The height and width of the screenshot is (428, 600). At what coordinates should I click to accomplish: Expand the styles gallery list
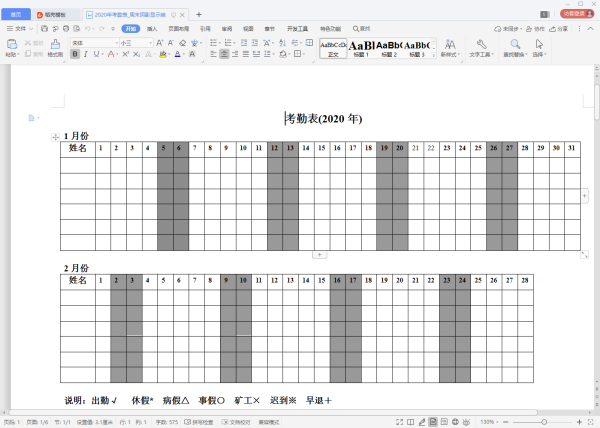pyautogui.click(x=434, y=55)
